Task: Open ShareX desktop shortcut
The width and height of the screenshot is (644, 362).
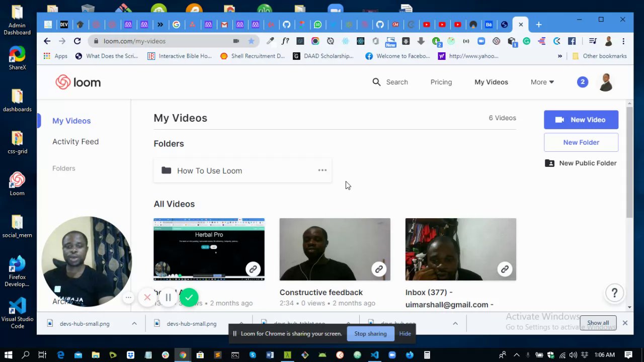Action: click(x=17, y=58)
